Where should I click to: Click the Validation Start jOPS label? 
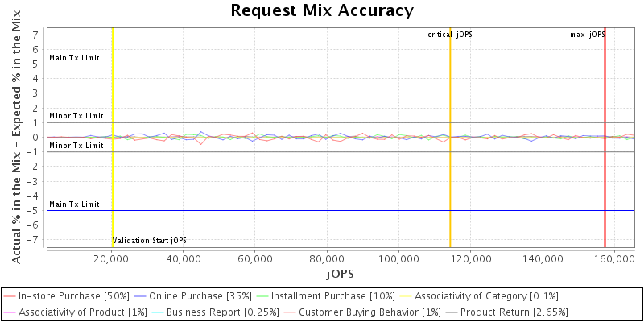[150, 241]
